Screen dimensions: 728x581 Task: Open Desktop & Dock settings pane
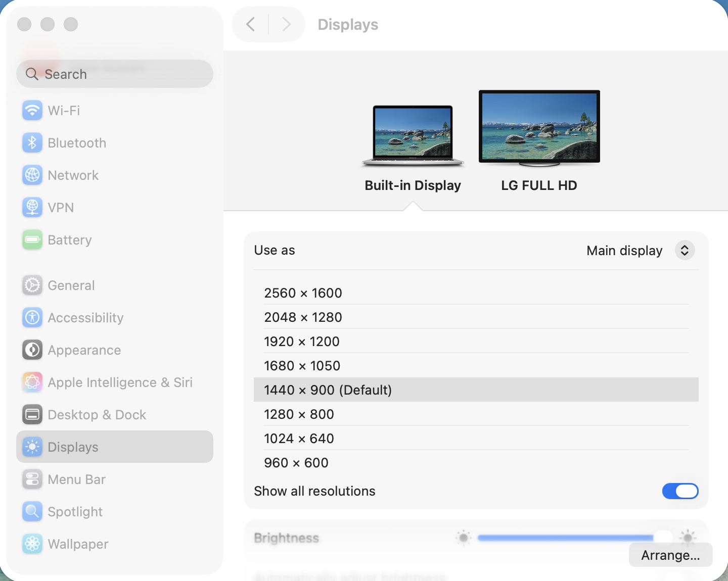pos(115,415)
